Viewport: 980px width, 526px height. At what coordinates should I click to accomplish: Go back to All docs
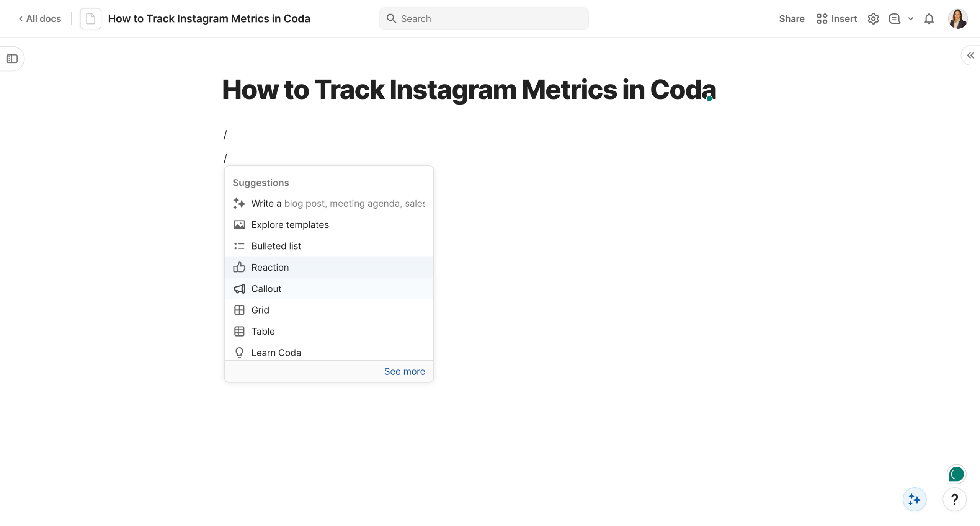[40, 19]
